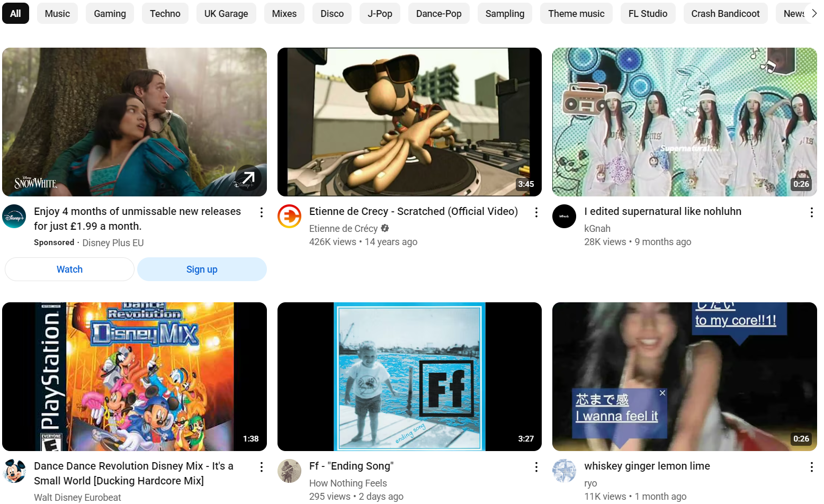
Task: Go to kGnah channel name link
Action: [x=597, y=228]
